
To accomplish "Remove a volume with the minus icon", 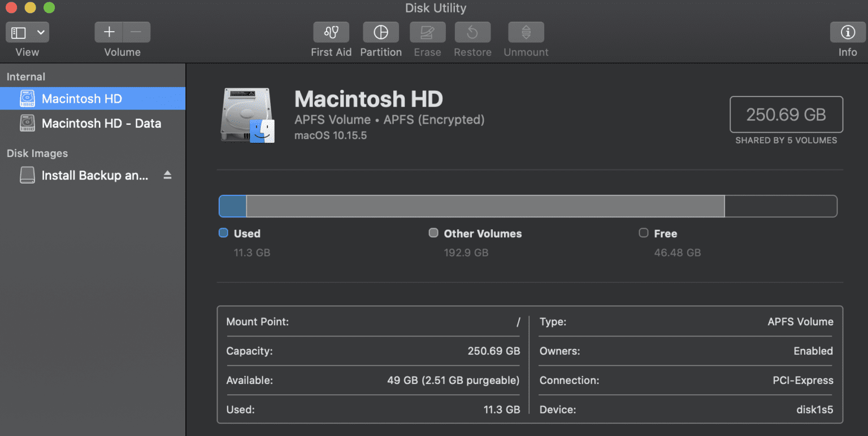I will (136, 32).
